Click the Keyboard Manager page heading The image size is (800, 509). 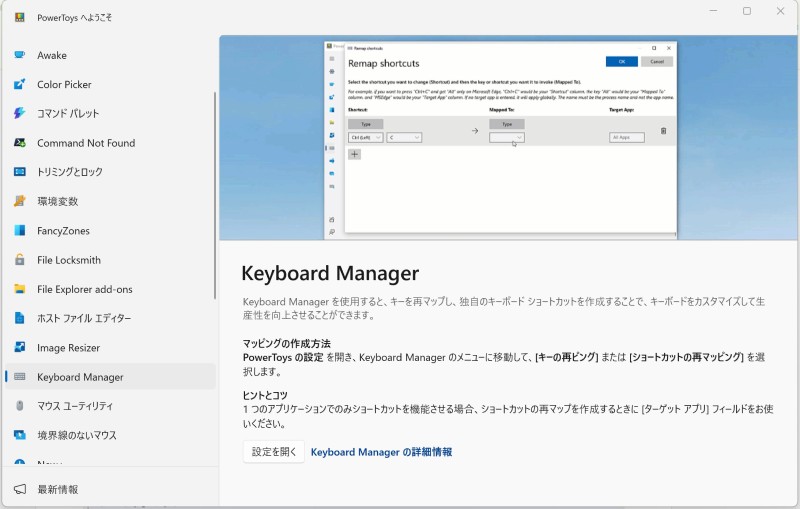pos(330,273)
